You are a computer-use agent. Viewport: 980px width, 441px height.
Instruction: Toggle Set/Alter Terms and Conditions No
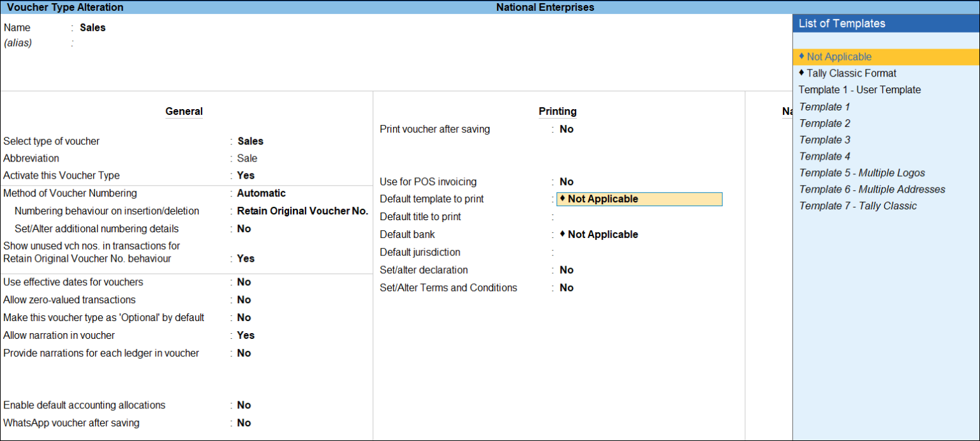coord(567,288)
